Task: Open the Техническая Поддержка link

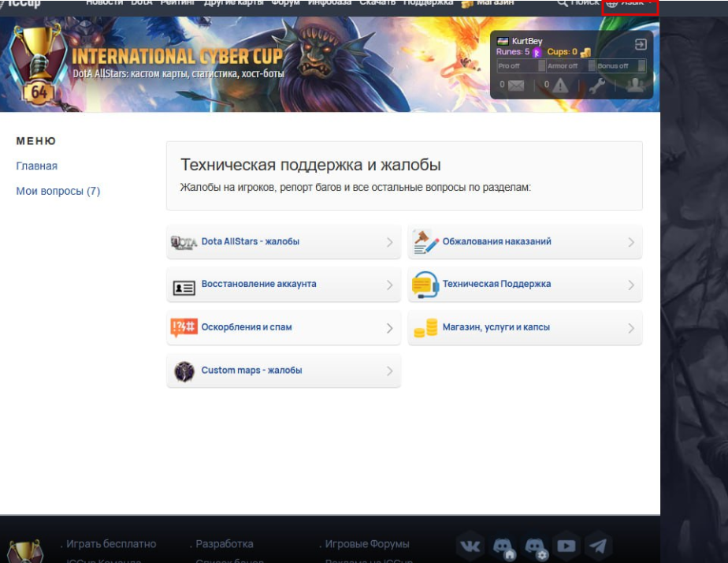Action: click(x=497, y=284)
